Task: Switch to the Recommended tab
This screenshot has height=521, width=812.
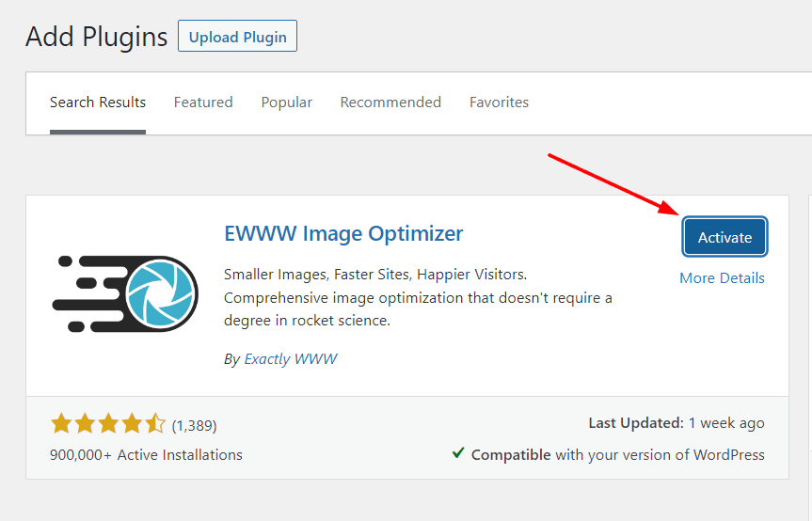Action: pyautogui.click(x=390, y=103)
